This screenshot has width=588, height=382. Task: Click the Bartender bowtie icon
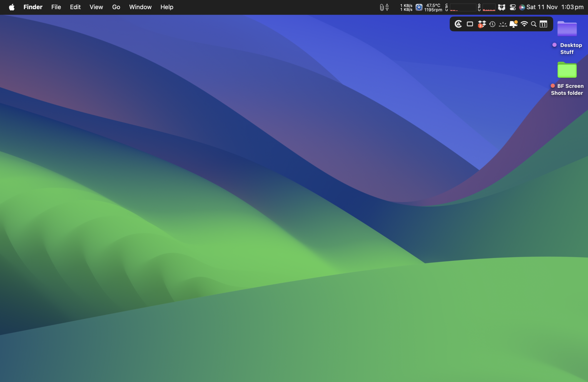pos(502,7)
